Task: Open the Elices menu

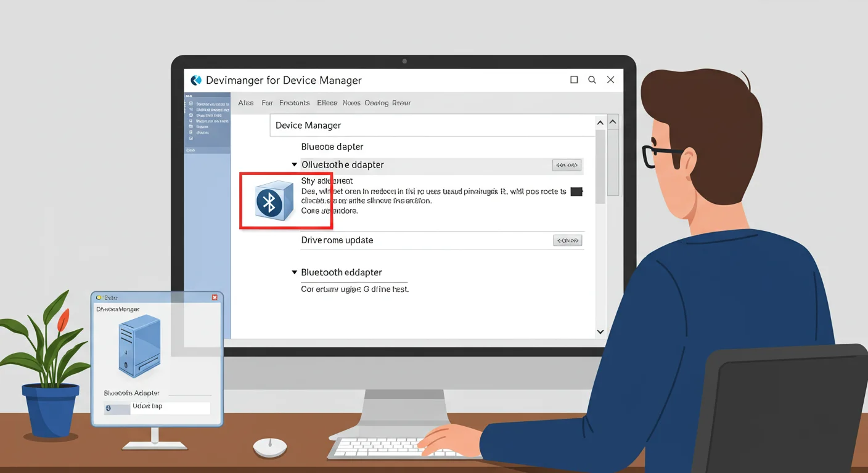Action: pyautogui.click(x=327, y=103)
